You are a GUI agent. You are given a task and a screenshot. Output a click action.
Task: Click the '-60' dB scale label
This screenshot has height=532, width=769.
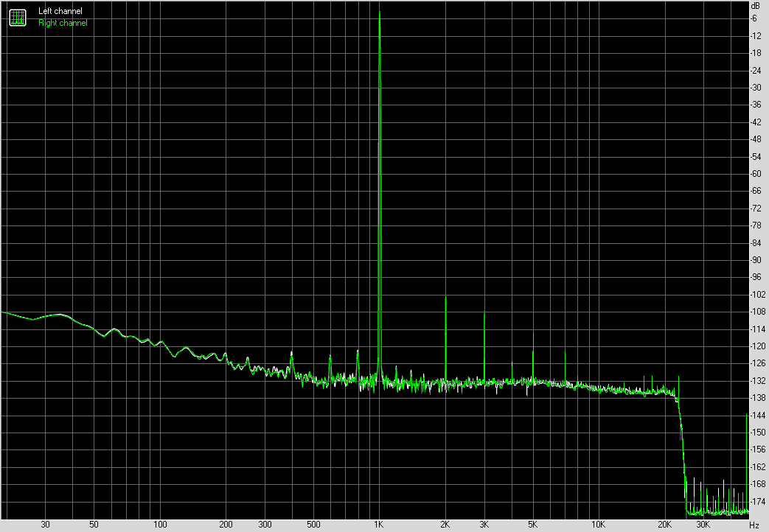(756, 174)
